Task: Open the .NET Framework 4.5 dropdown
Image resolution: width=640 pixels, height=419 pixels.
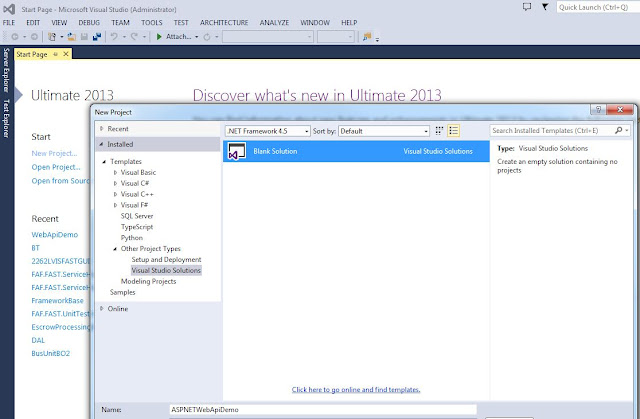Action: coord(268,131)
